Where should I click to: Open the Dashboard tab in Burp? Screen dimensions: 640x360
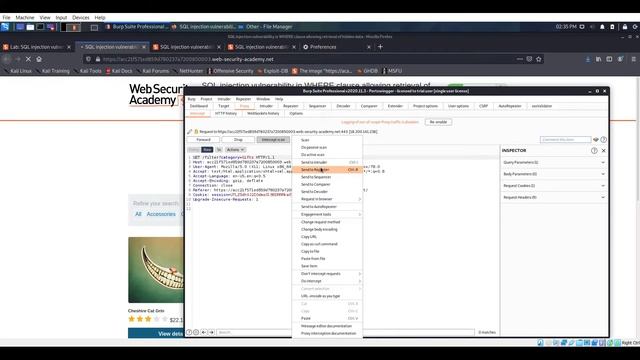tap(199, 106)
